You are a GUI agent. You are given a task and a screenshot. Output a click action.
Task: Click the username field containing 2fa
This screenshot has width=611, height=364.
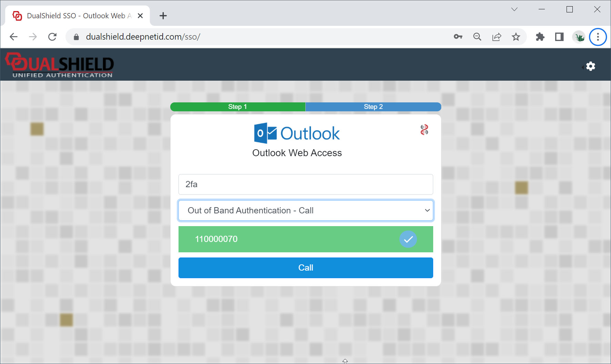tap(306, 184)
